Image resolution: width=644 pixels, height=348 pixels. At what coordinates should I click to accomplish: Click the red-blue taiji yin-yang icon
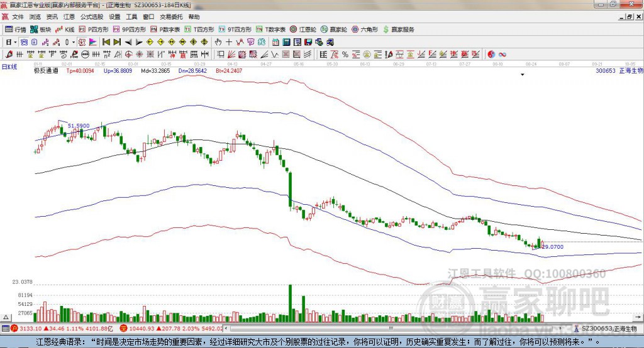tap(491, 54)
